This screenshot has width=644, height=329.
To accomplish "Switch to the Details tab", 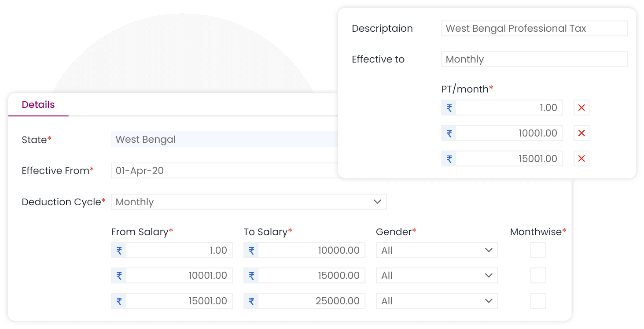I will [x=38, y=105].
